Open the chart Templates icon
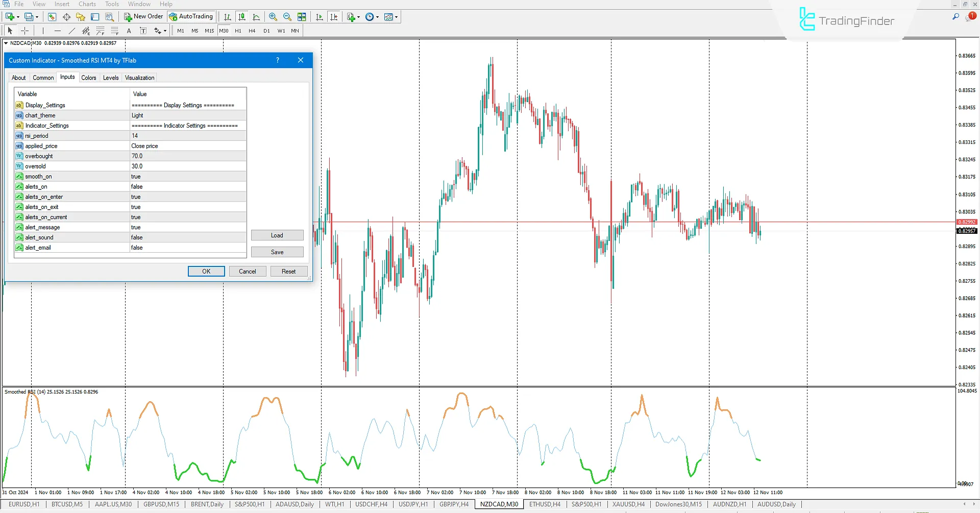Screen dimensions: 980x513 pos(389,16)
